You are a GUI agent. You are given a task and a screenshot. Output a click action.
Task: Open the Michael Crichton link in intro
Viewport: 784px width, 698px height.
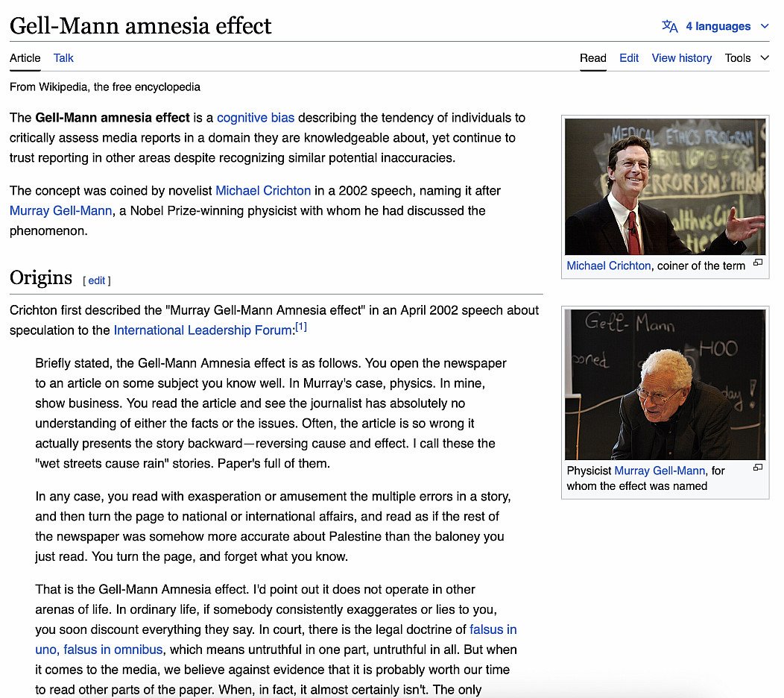click(x=263, y=191)
